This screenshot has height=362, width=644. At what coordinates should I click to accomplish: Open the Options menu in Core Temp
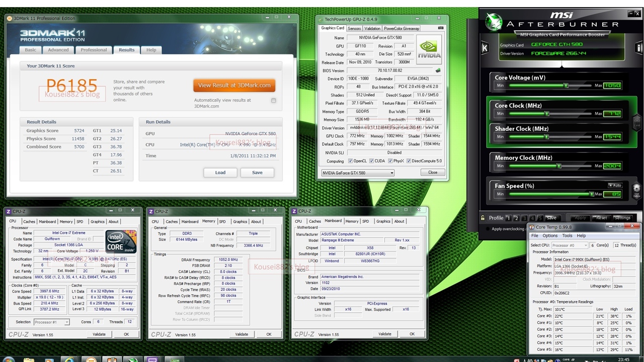click(550, 236)
